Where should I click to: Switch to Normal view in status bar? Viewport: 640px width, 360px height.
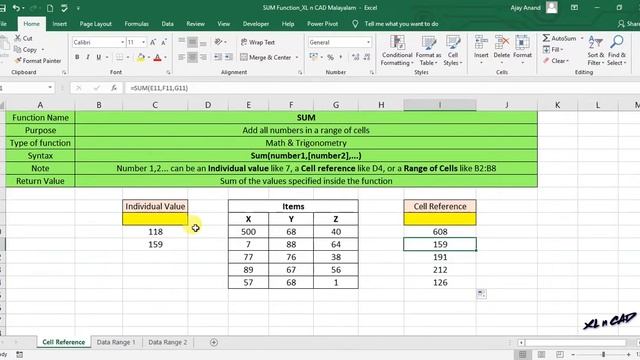[x=522, y=355]
